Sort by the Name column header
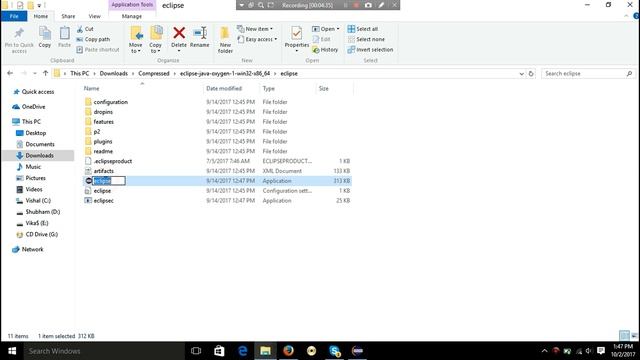The height and width of the screenshot is (360, 640). pos(91,88)
